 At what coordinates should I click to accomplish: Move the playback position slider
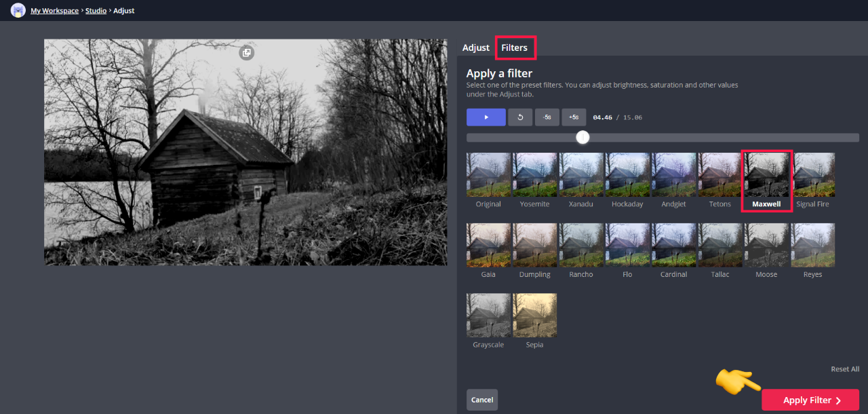(x=582, y=137)
